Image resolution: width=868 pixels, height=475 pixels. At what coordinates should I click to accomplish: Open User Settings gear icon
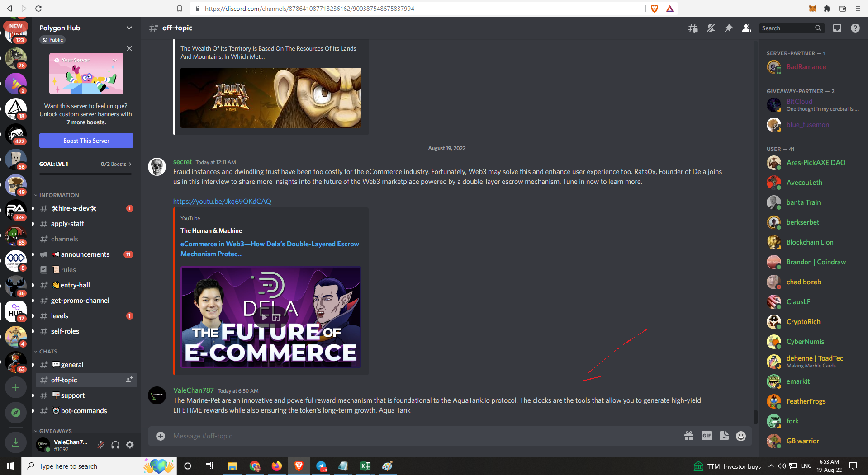(x=130, y=445)
